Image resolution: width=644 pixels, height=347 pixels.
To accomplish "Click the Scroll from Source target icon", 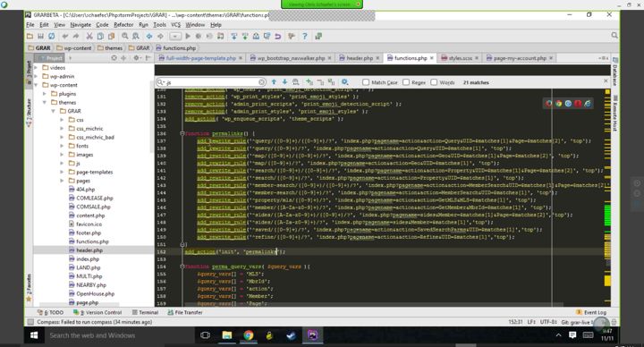I will tap(114, 58).
